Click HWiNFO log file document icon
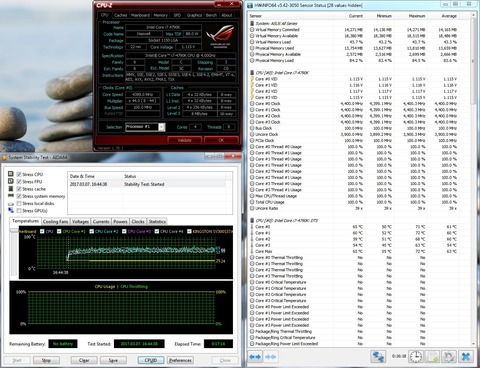 coord(432,357)
